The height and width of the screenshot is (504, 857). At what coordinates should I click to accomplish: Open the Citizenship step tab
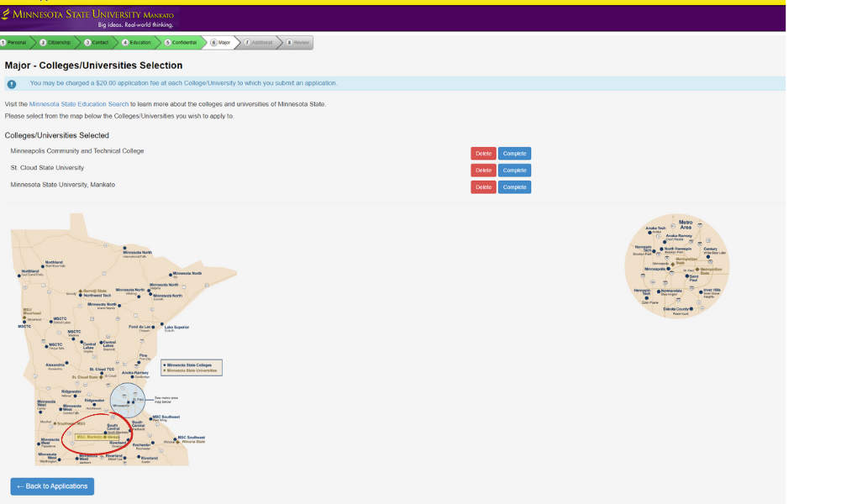coord(55,43)
